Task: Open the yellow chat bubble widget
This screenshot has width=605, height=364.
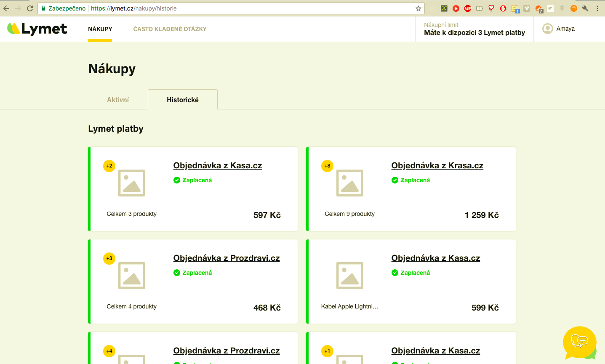Action: (x=580, y=343)
